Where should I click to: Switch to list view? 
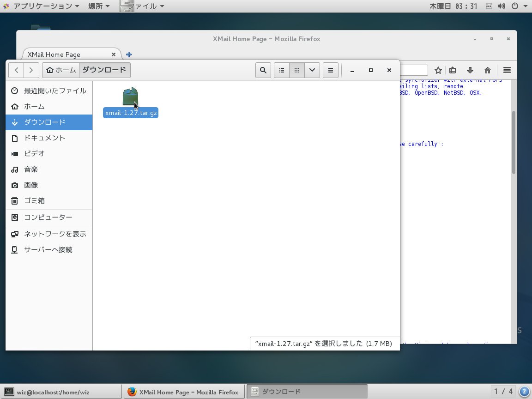coord(282,70)
